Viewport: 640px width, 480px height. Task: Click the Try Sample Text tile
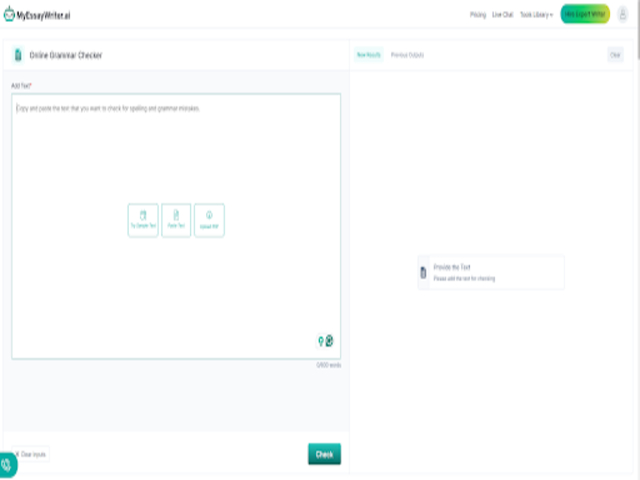(143, 220)
